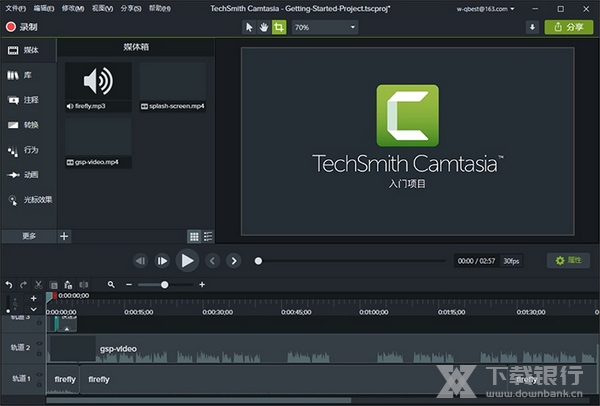Click the redo arrow above timeline
The height and width of the screenshot is (406, 600).
point(24,285)
